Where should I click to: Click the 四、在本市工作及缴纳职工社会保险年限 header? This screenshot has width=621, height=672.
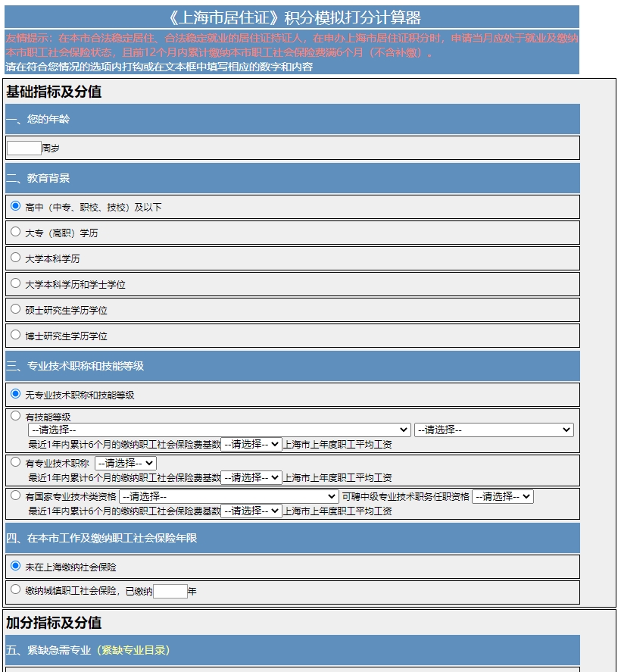tap(292, 538)
